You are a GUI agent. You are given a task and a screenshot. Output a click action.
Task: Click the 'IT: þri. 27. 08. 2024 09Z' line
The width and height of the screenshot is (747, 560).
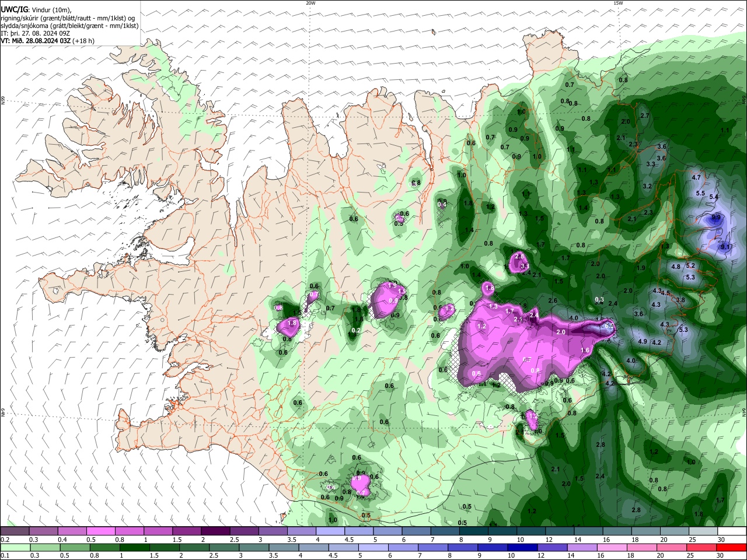click(x=36, y=33)
